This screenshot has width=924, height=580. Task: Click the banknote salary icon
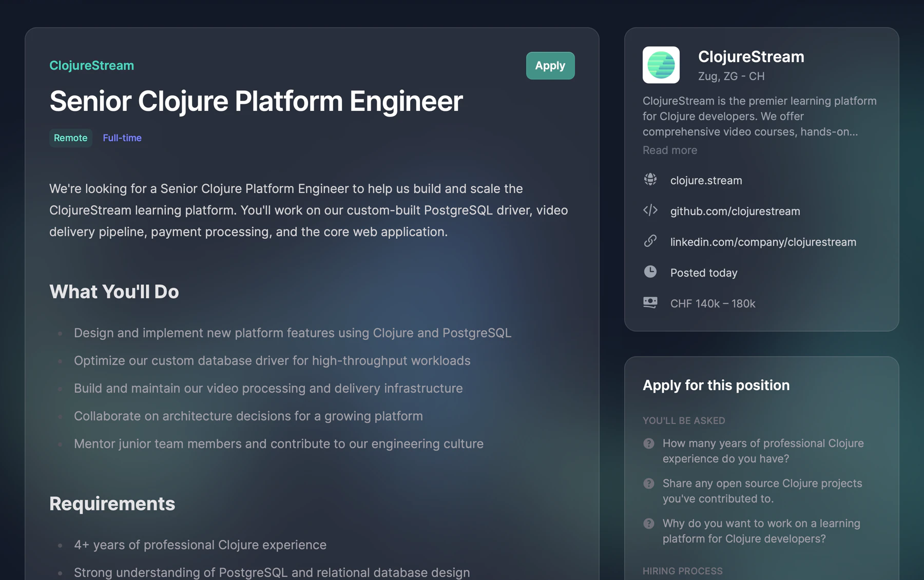click(650, 302)
